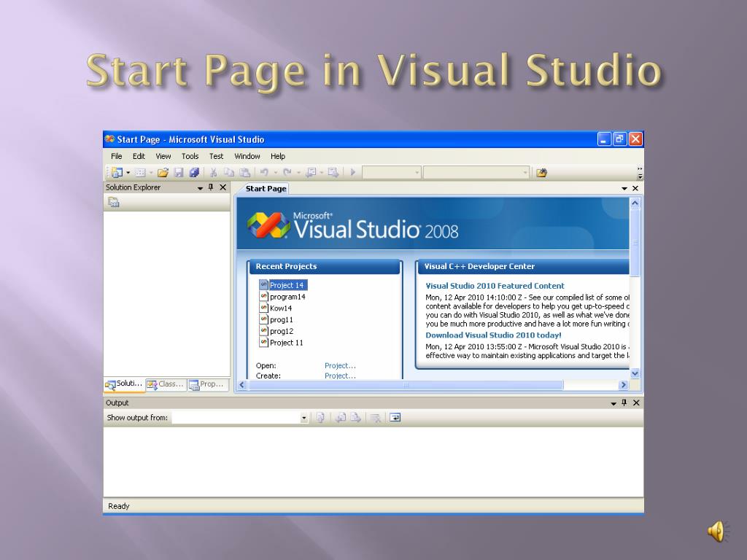
Task: Switch to the Solution Explorer bottom tab
Action: click(124, 384)
